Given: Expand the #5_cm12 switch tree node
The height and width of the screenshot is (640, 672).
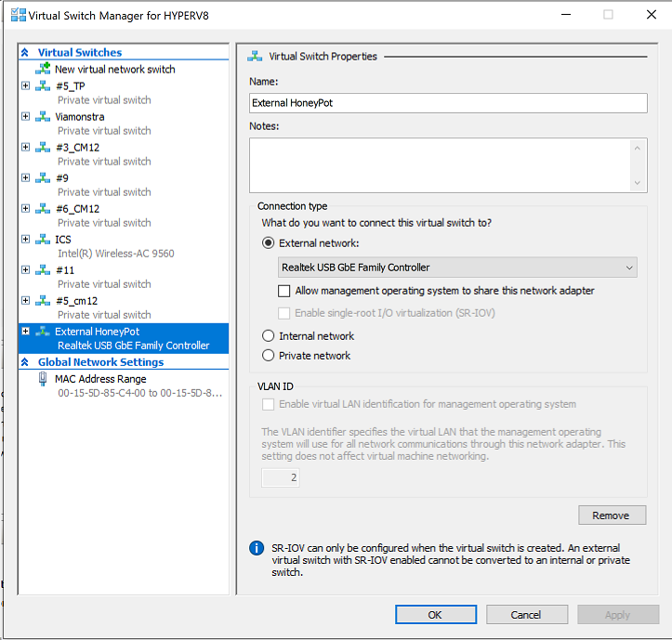Looking at the screenshot, I should coord(26,301).
